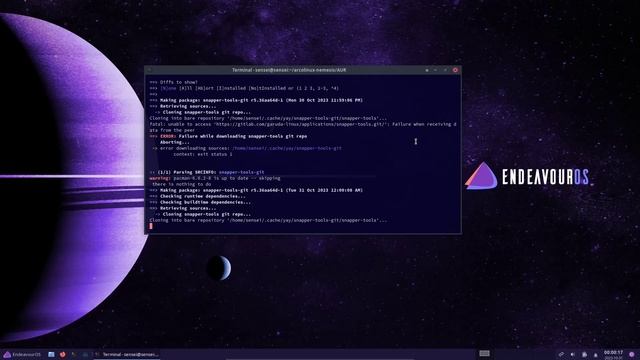Click the 'ERROR: Failure while downloading' line

(x=228, y=136)
